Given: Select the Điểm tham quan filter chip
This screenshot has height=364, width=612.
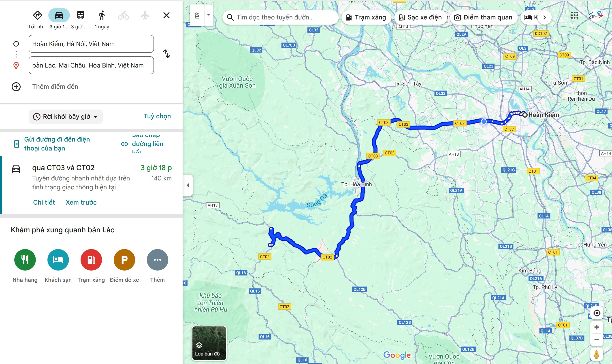Looking at the screenshot, I should click(x=483, y=17).
